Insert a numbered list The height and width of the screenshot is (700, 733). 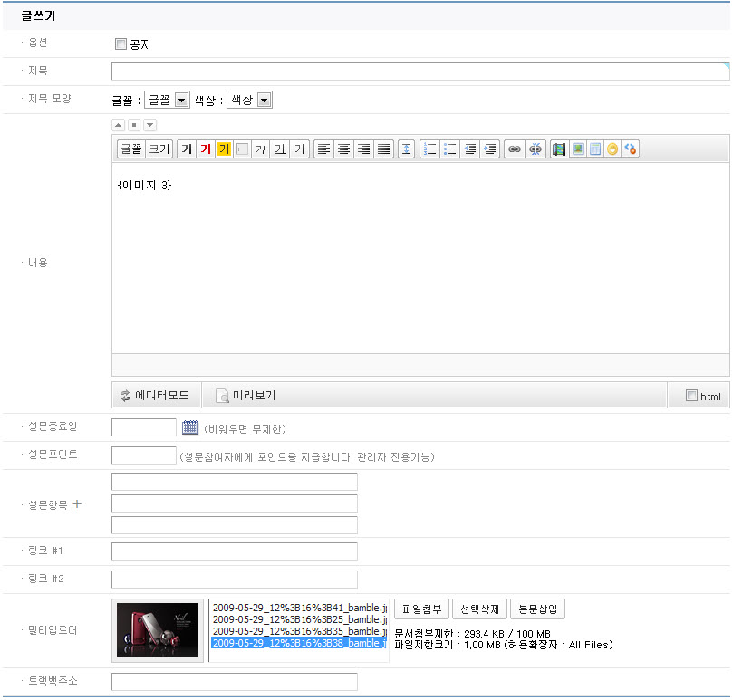tap(430, 149)
